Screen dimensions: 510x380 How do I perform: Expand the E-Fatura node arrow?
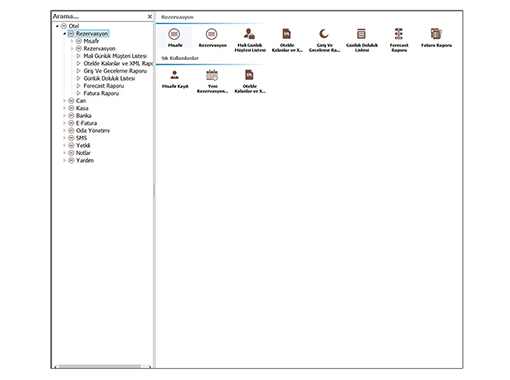pos(65,123)
